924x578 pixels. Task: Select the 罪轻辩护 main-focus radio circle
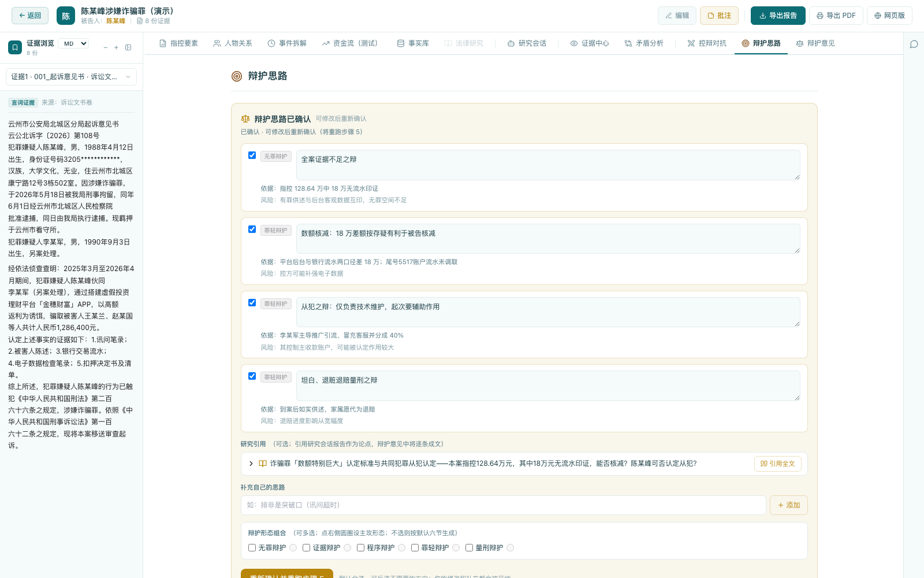[456, 548]
